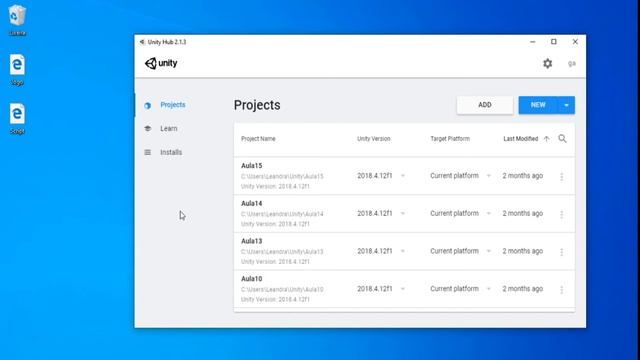
Task: Open more options for Aula15
Action: pyautogui.click(x=562, y=176)
